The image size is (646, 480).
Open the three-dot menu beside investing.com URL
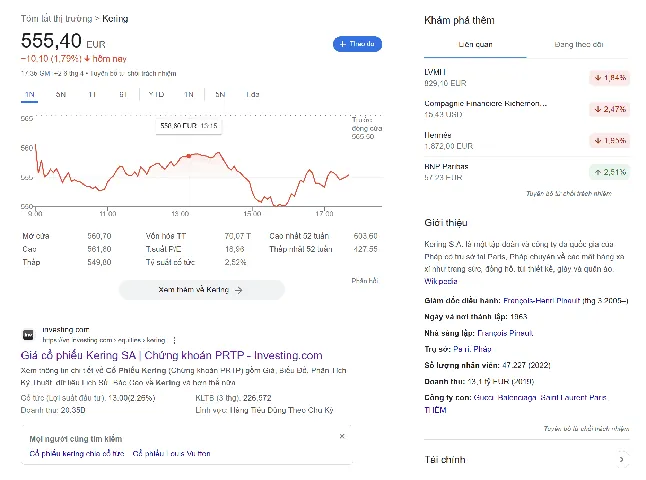pyautogui.click(x=175, y=340)
